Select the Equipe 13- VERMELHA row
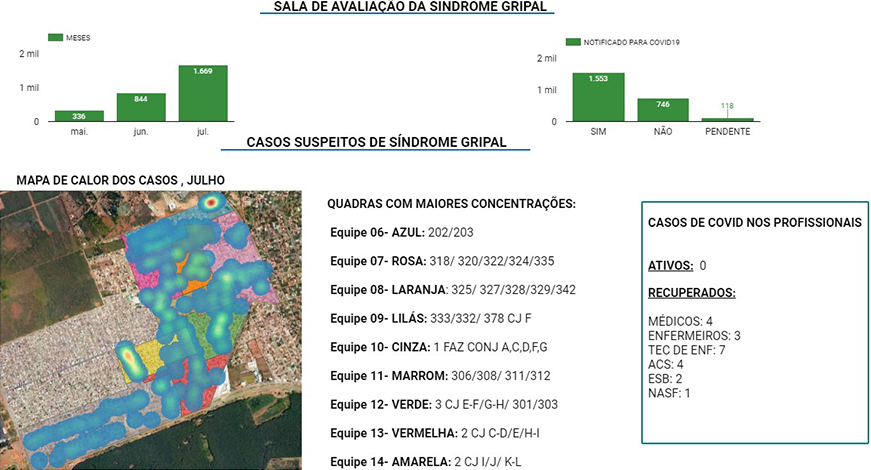This screenshot has width=871, height=470. tap(435, 433)
